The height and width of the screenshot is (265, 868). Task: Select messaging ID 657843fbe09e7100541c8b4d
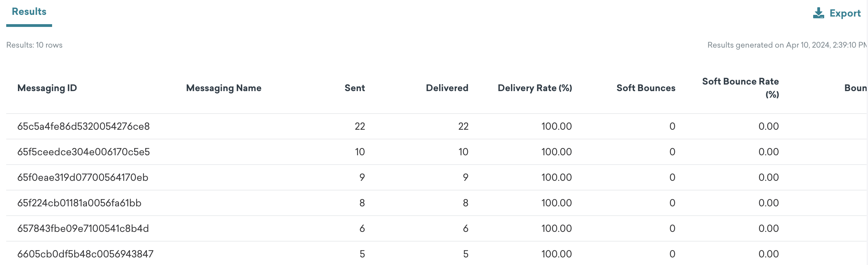[83, 228]
